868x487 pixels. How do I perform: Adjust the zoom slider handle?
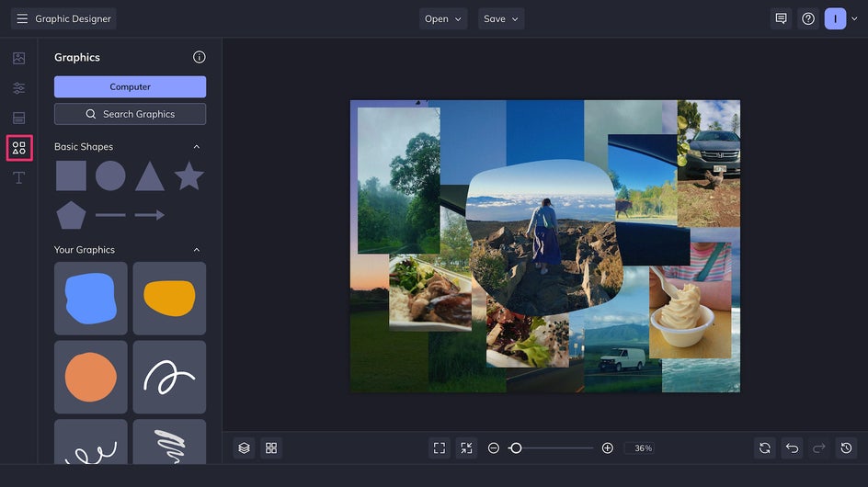coord(515,448)
